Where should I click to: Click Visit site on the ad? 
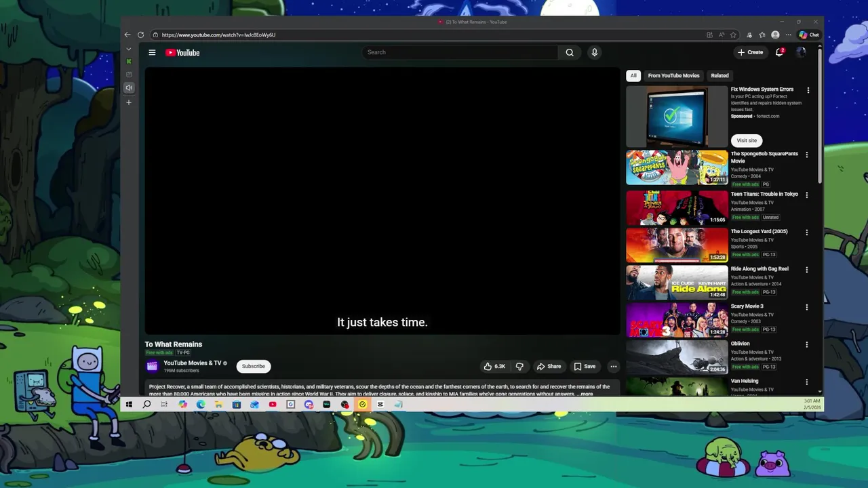[747, 140]
